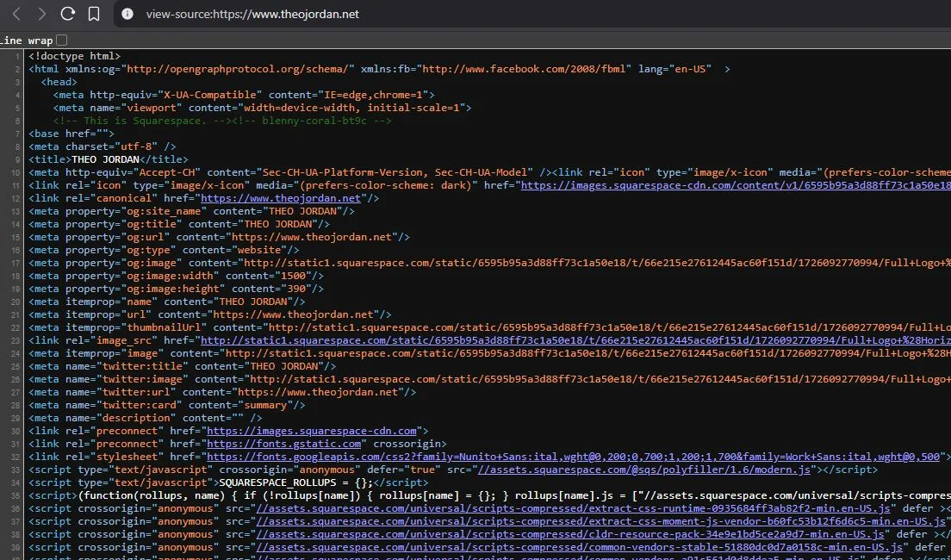951x560 pixels.
Task: Click the meta charset="utf-8" line
Action: pos(103,146)
